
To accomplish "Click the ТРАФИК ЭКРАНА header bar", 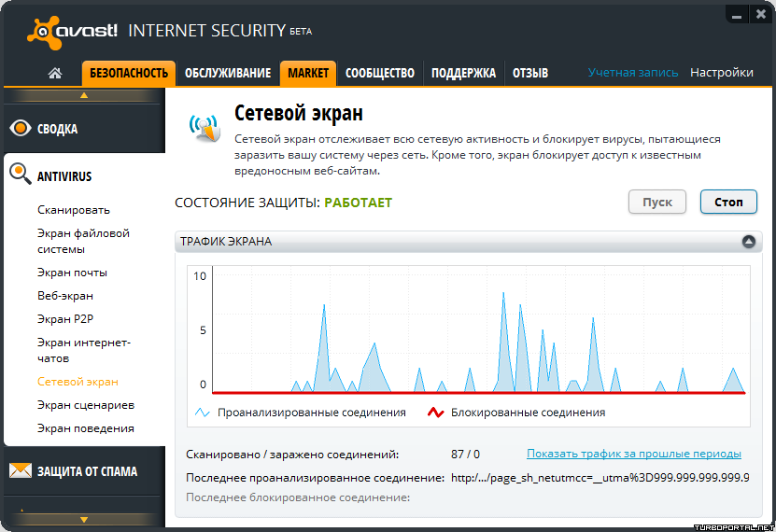I will [468, 242].
